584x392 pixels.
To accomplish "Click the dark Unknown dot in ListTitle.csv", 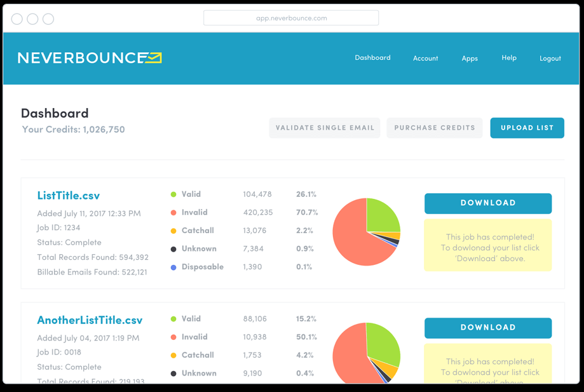I will click(x=173, y=249).
